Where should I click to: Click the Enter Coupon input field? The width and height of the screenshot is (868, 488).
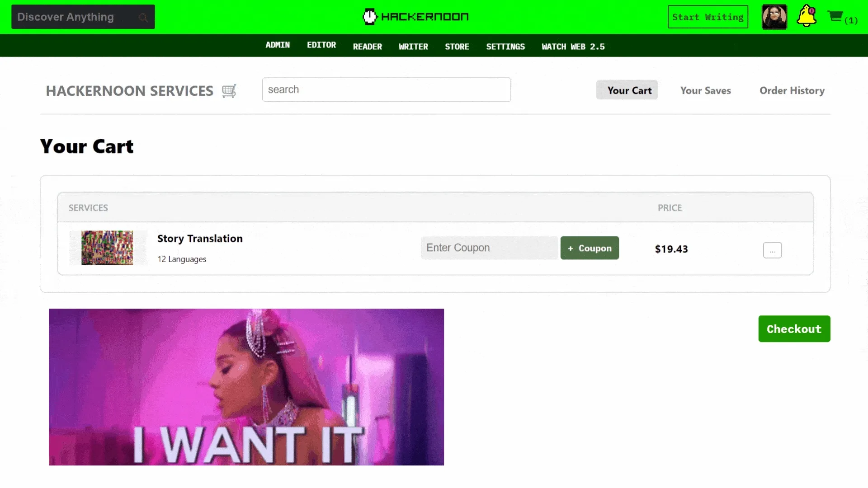click(489, 248)
